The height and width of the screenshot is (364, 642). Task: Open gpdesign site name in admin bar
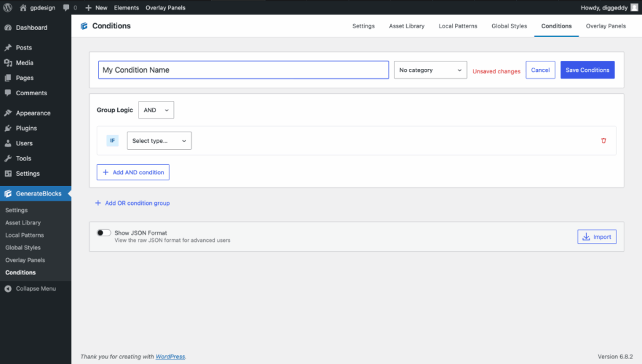tap(43, 8)
